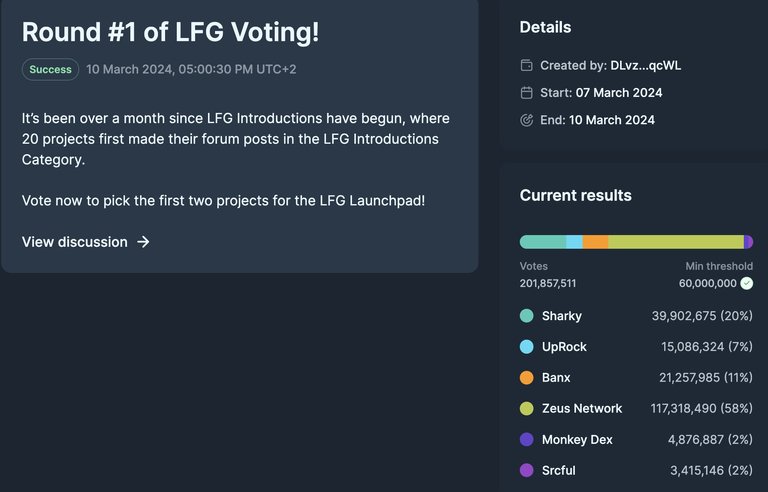Click the End date target icon
Viewport: 768px width, 492px height.
pyautogui.click(x=527, y=120)
